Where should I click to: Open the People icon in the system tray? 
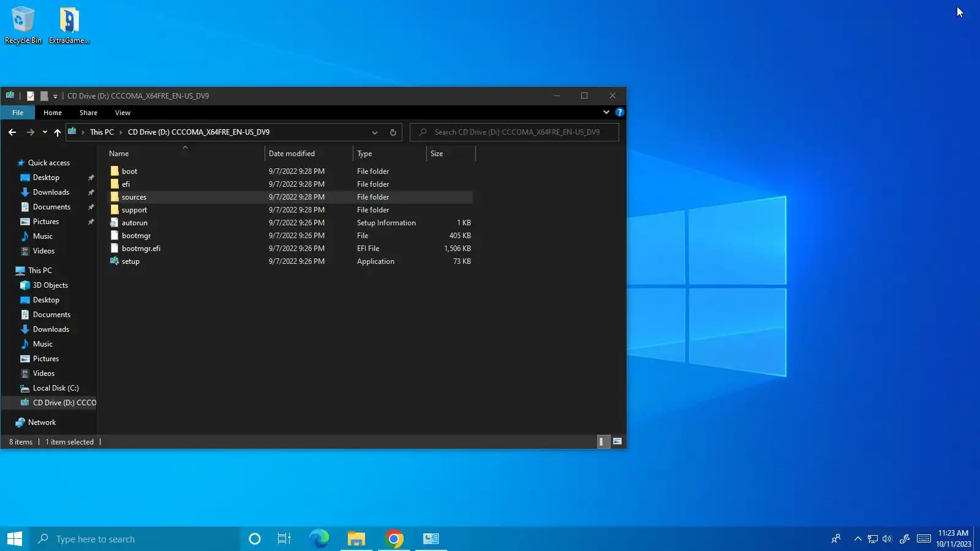tap(836, 539)
